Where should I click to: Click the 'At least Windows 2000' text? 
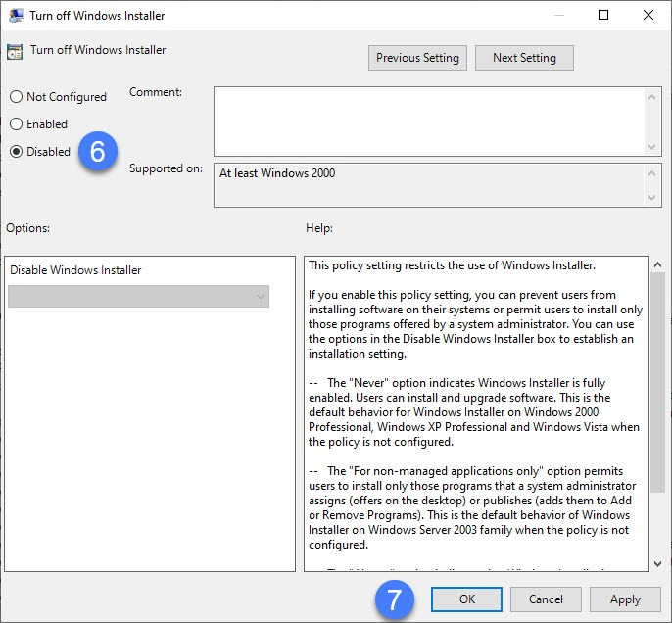click(277, 173)
